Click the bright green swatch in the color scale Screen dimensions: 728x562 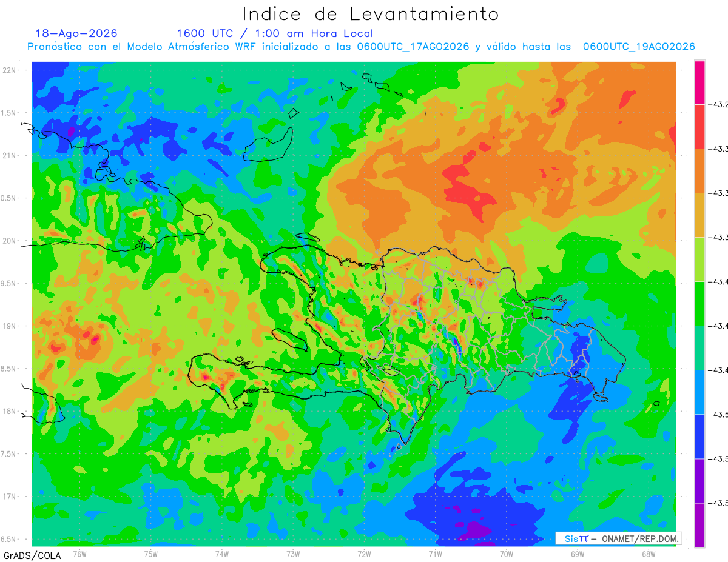699,303
